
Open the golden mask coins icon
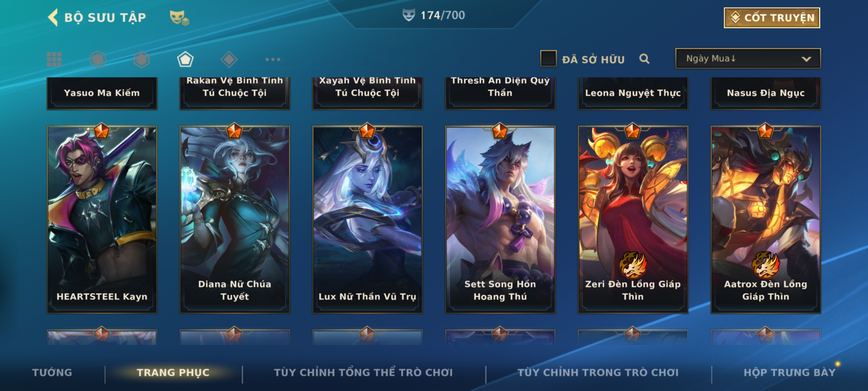179,17
